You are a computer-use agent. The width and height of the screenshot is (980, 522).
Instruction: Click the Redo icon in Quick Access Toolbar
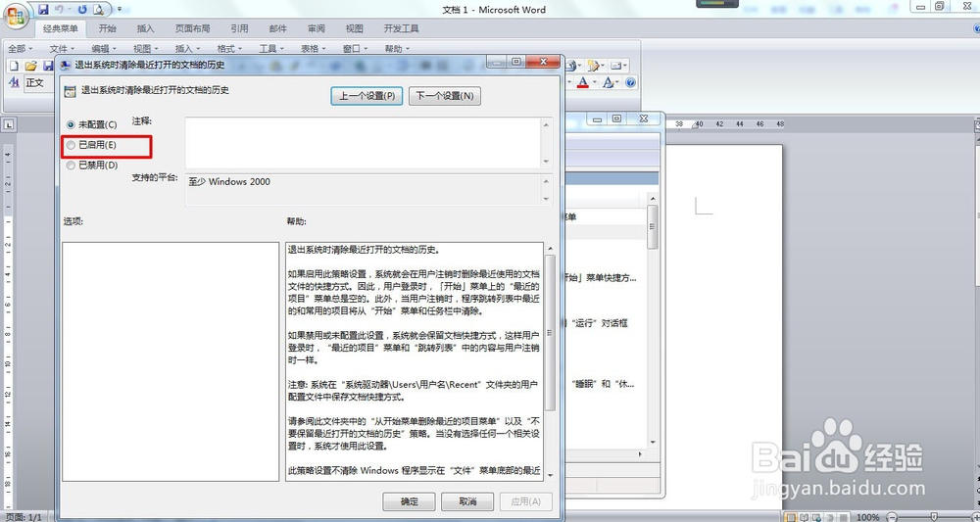[x=82, y=10]
